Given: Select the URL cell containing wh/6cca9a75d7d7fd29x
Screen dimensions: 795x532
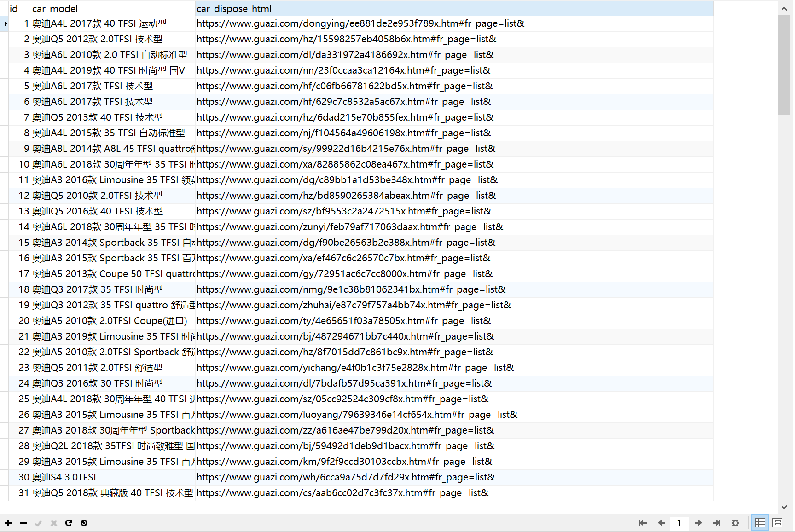Looking at the screenshot, I should pos(454,477).
